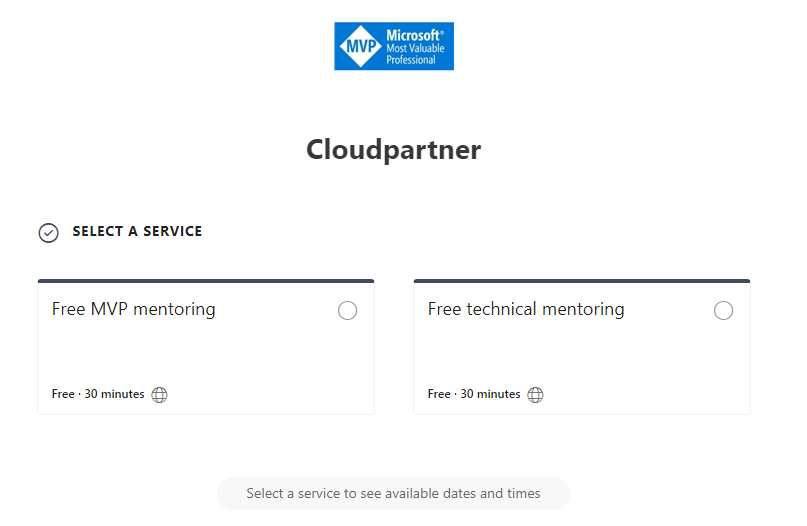
Task: Click the 'Free MVP mentoring' service title
Action: point(133,309)
